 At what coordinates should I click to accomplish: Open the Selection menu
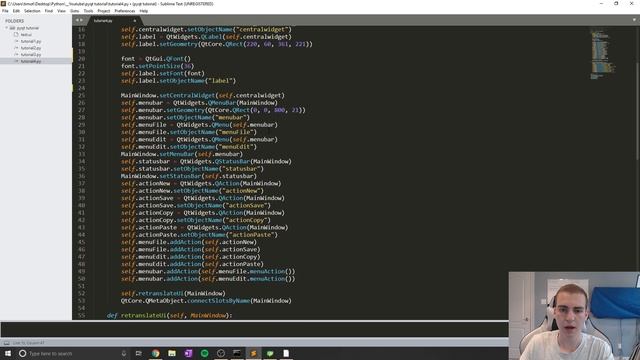click(x=32, y=11)
